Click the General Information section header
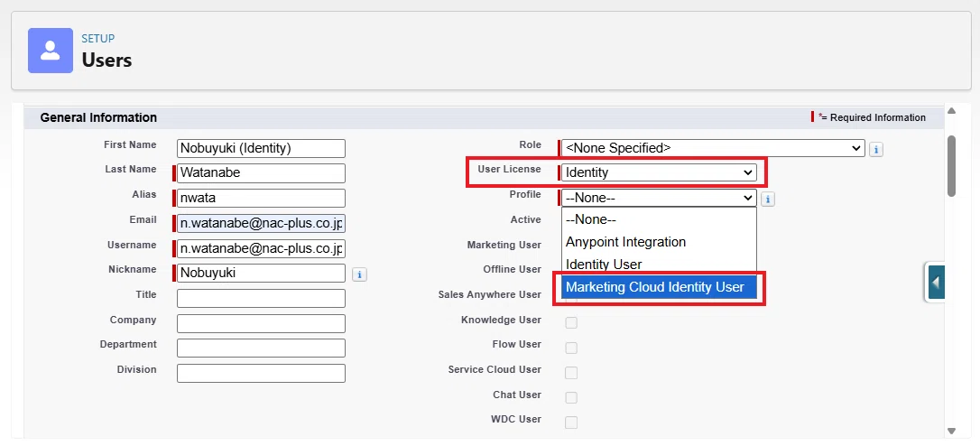The image size is (980, 446). (98, 117)
